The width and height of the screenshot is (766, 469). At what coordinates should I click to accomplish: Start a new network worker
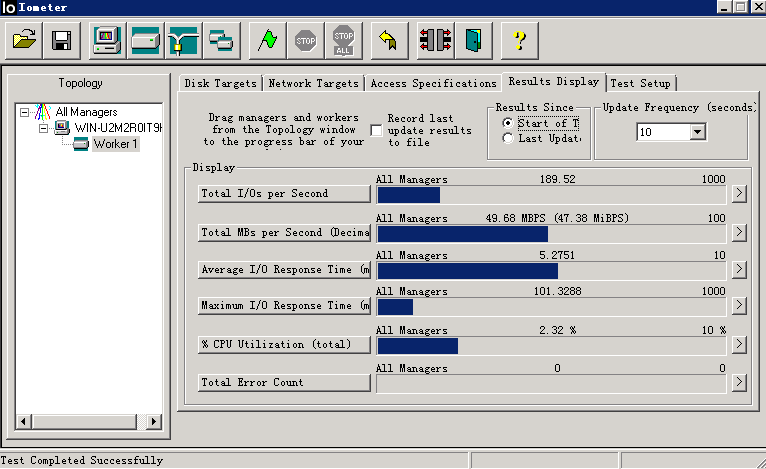(x=183, y=41)
